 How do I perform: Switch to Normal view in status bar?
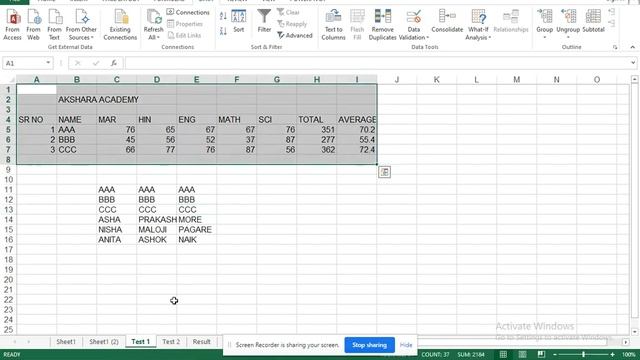[503, 354]
